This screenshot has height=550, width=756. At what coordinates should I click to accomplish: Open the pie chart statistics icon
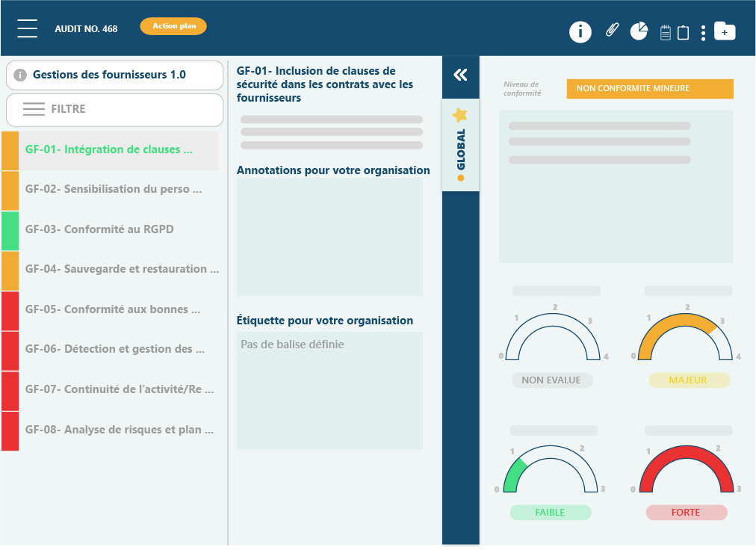tap(639, 31)
